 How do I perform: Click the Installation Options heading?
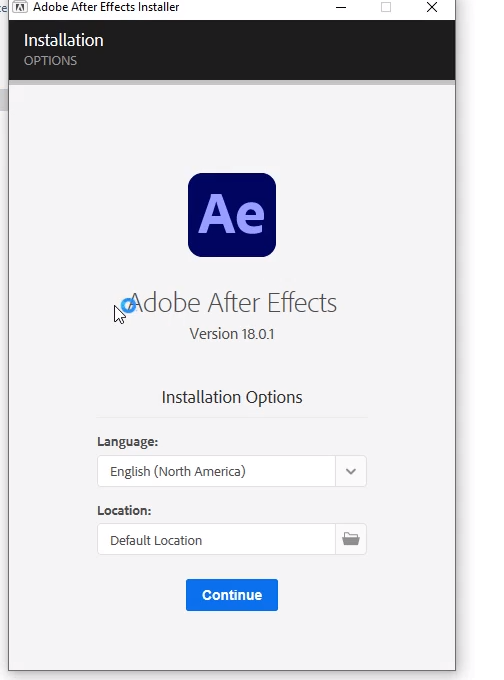point(232,397)
